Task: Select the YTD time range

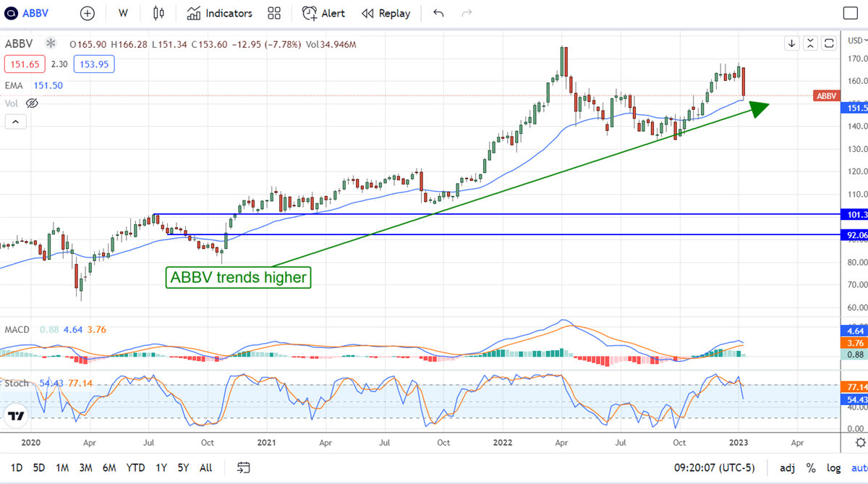Action: click(135, 467)
